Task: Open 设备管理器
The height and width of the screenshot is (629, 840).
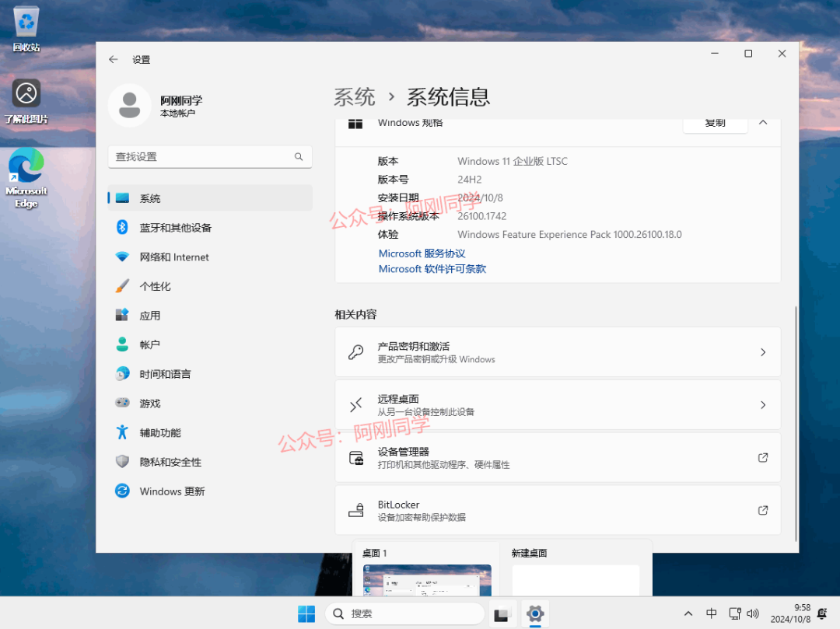Action: [558, 458]
